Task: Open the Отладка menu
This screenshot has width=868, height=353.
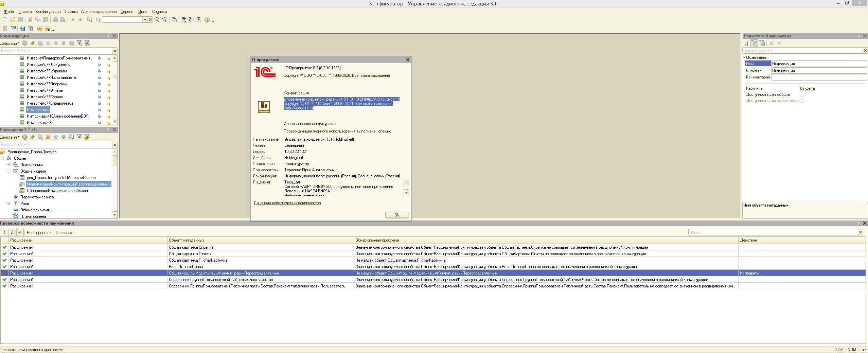Action: point(71,12)
